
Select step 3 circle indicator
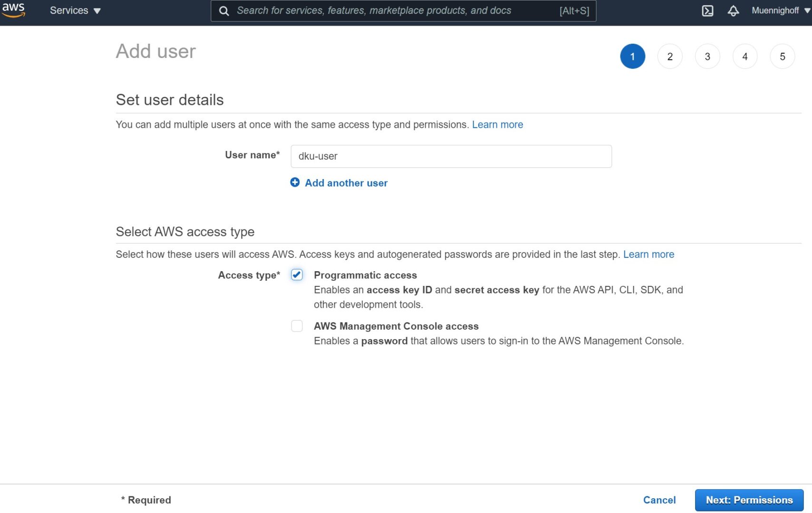pyautogui.click(x=707, y=56)
